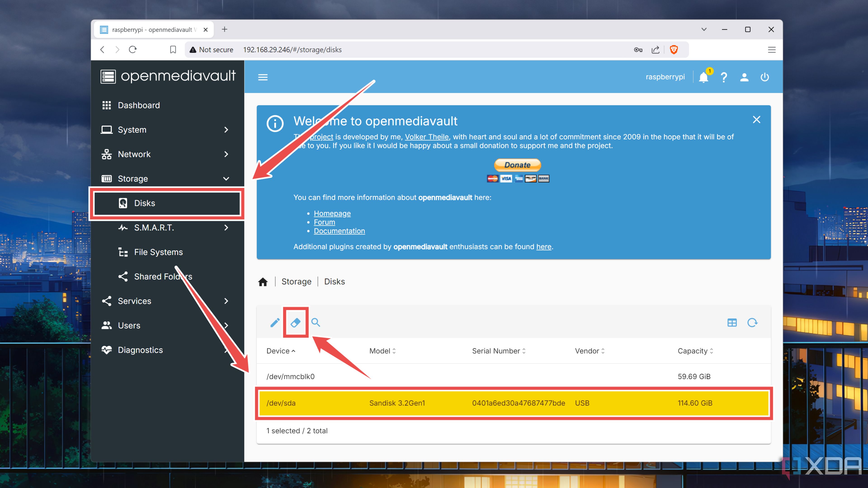This screenshot has width=868, height=488.
Task: Click Storage in the breadcrumb
Action: pyautogui.click(x=297, y=282)
